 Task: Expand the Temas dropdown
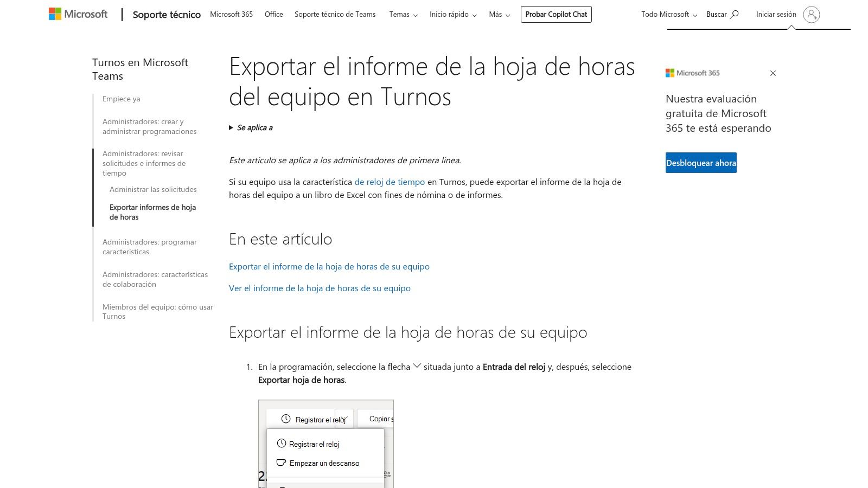tap(403, 15)
